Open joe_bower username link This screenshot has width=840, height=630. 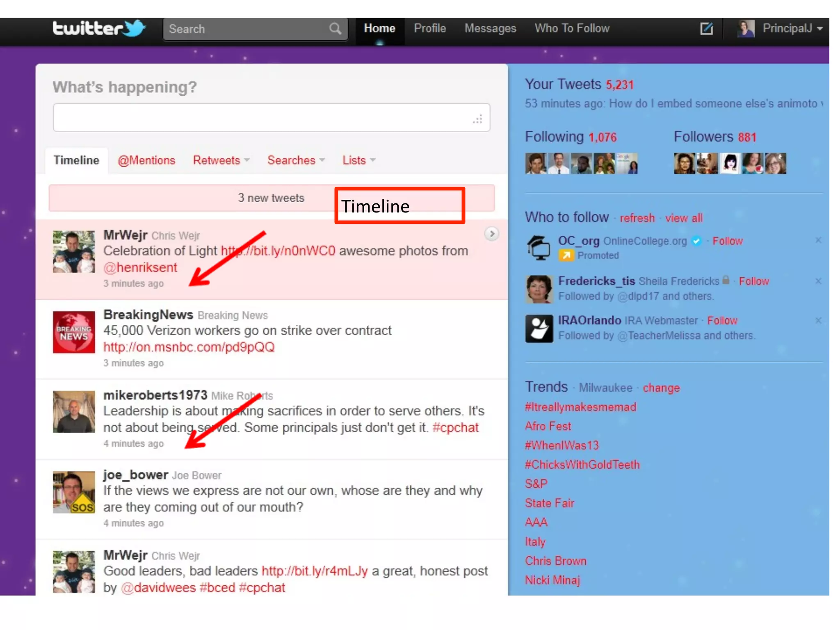(135, 475)
